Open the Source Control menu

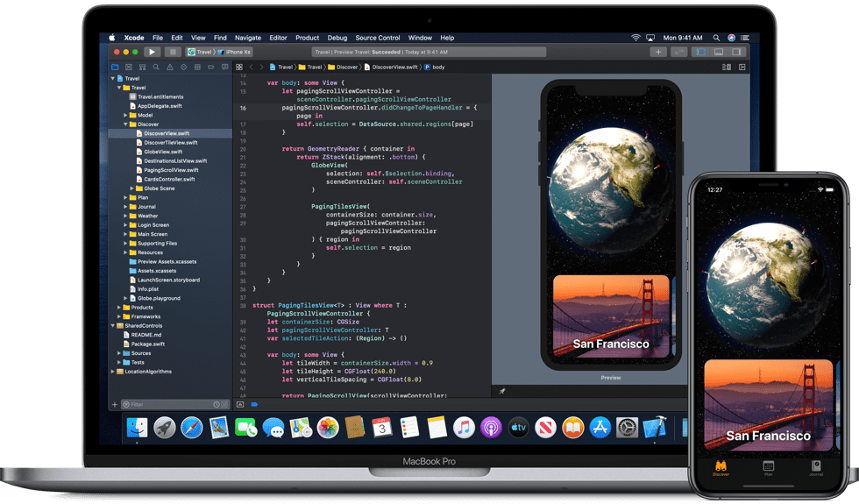(377, 38)
